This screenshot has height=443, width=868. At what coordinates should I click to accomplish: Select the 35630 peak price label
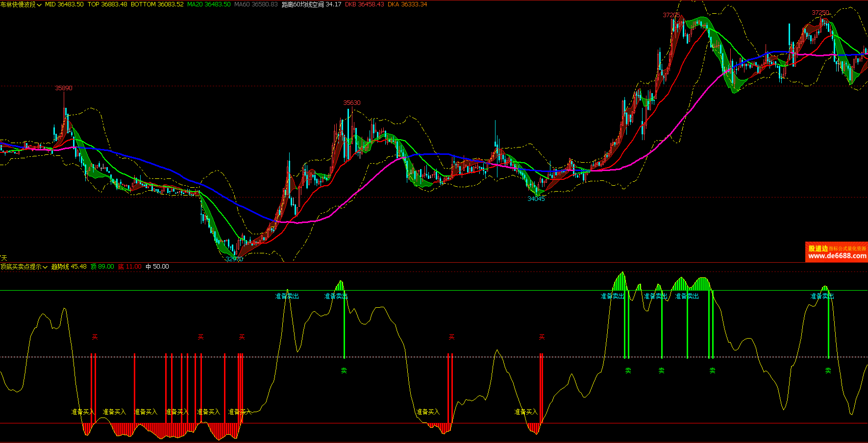pos(351,103)
